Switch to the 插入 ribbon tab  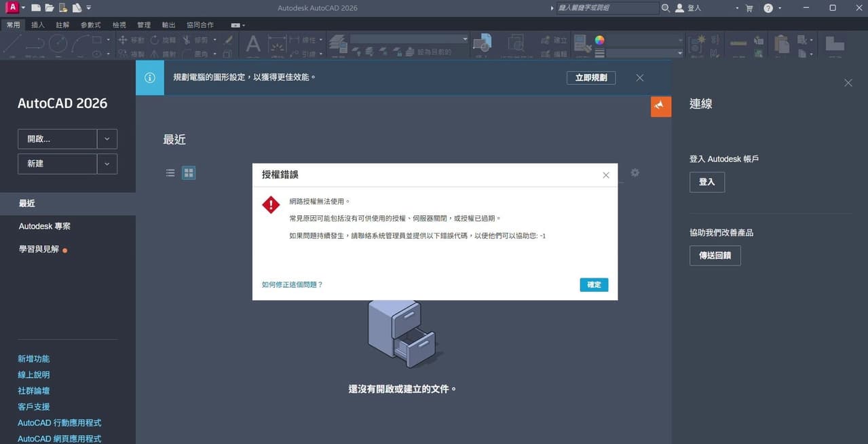pos(38,25)
